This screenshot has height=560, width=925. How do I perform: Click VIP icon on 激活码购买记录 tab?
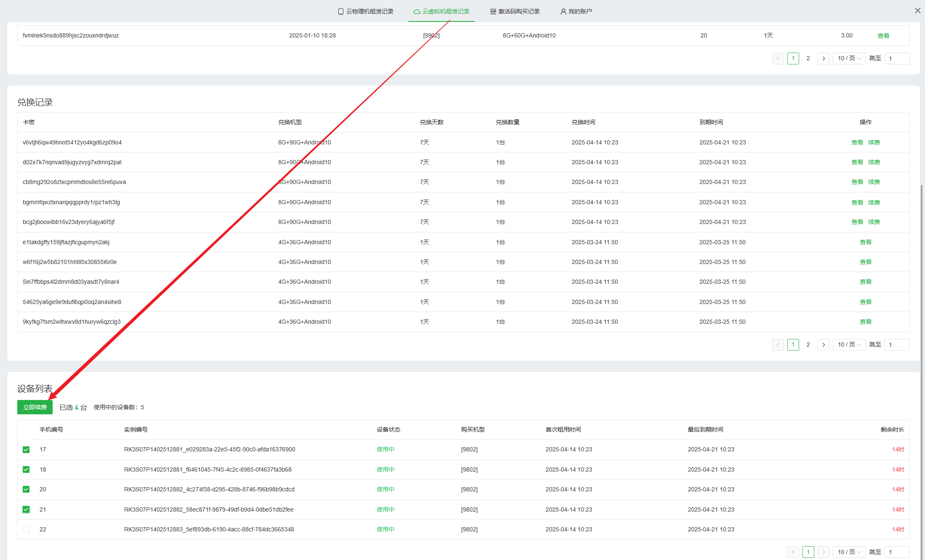(x=493, y=12)
